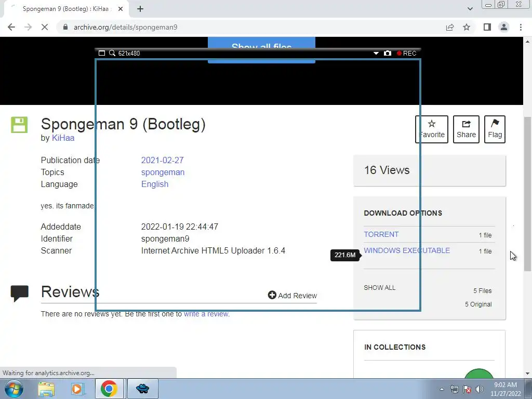Open the spongeman topic link
The width and height of the screenshot is (532, 399).
[163, 172]
